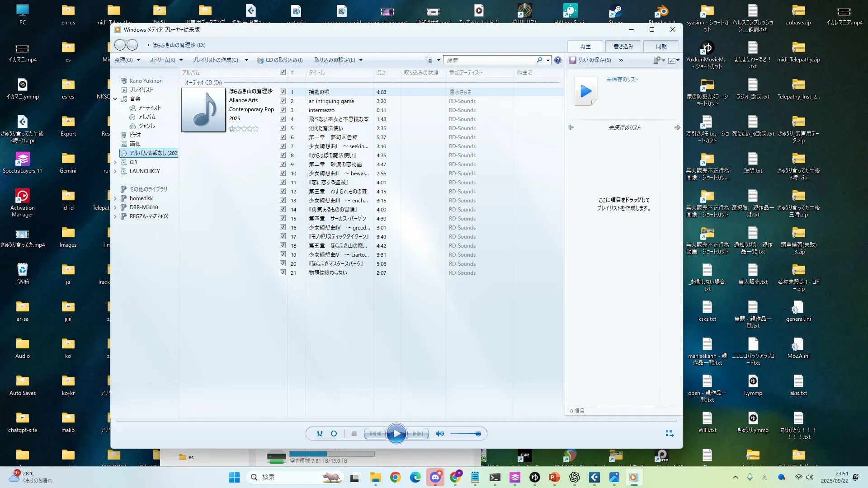
Task: Skip to the next track
Action: 418,434
